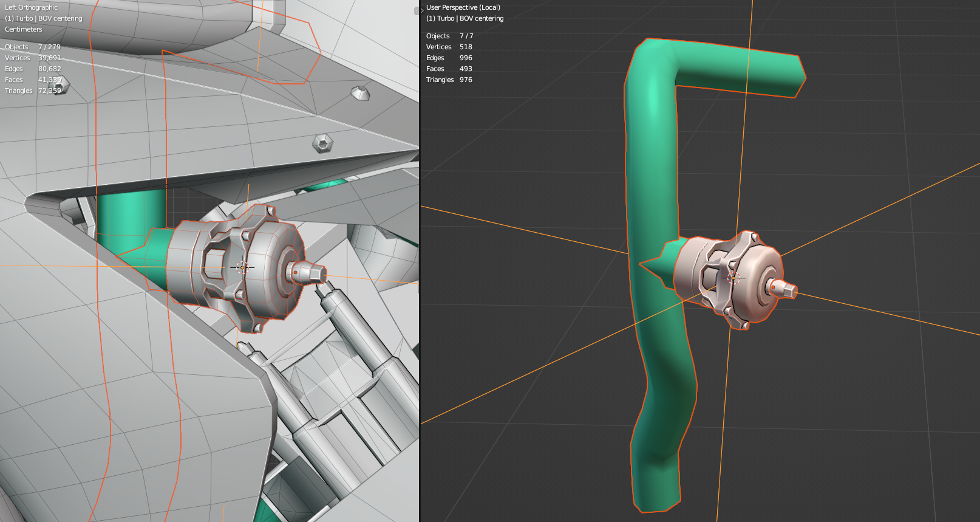Image resolution: width=980 pixels, height=522 pixels.
Task: Click the "Vertices 39,691" statistic
Action: [33, 58]
